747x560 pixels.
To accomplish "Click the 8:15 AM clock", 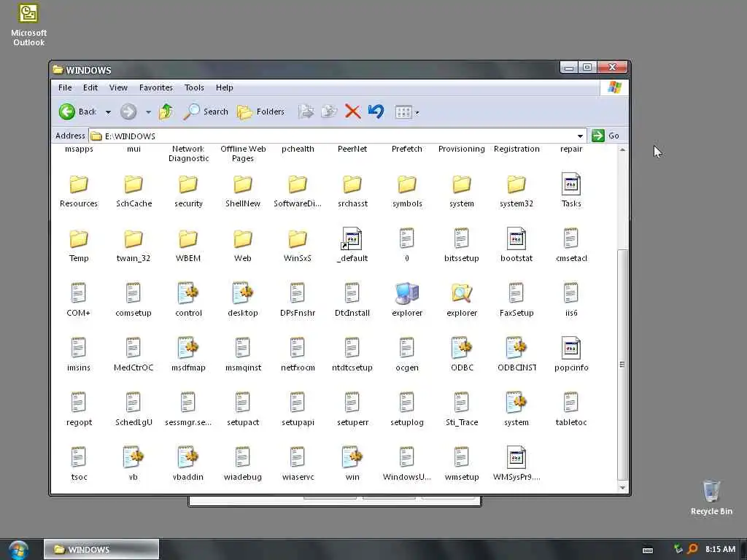I will coord(720,549).
